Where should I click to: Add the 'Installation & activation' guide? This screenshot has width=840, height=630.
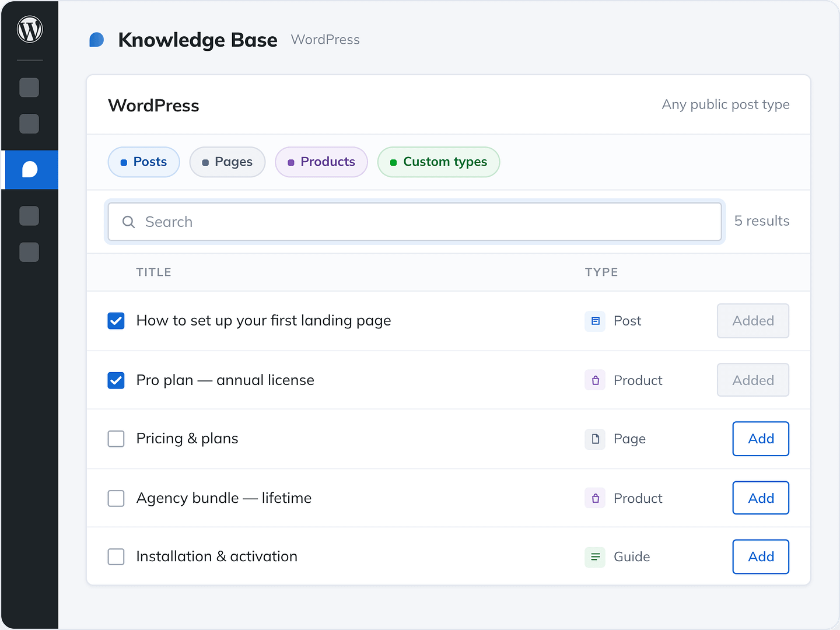pos(761,556)
